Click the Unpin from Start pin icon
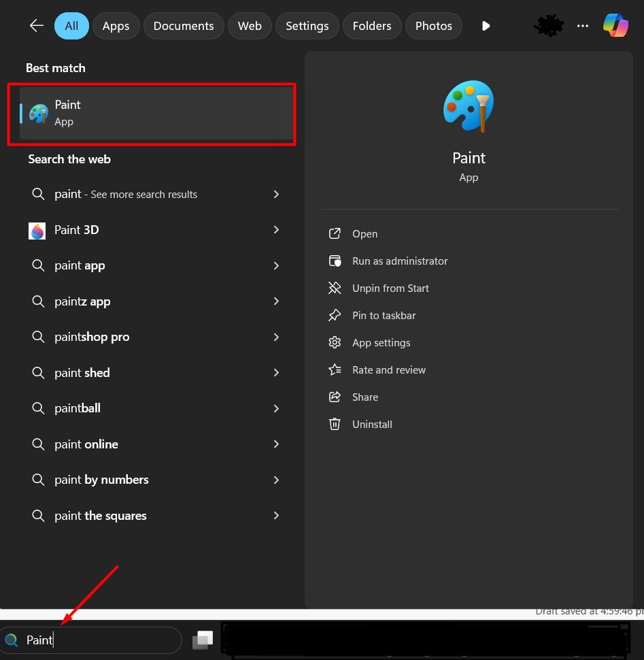 (335, 288)
